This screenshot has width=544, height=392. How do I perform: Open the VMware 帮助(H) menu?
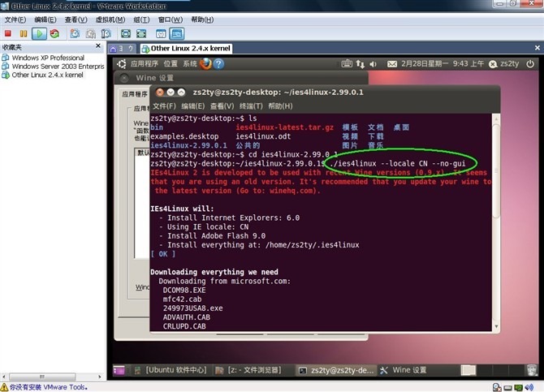(202, 19)
